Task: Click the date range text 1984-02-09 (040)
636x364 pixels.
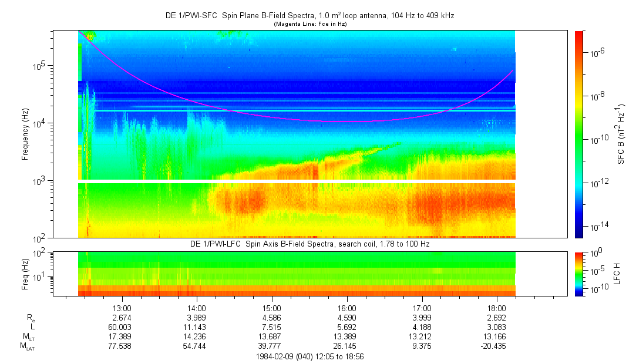Action: tap(309, 356)
